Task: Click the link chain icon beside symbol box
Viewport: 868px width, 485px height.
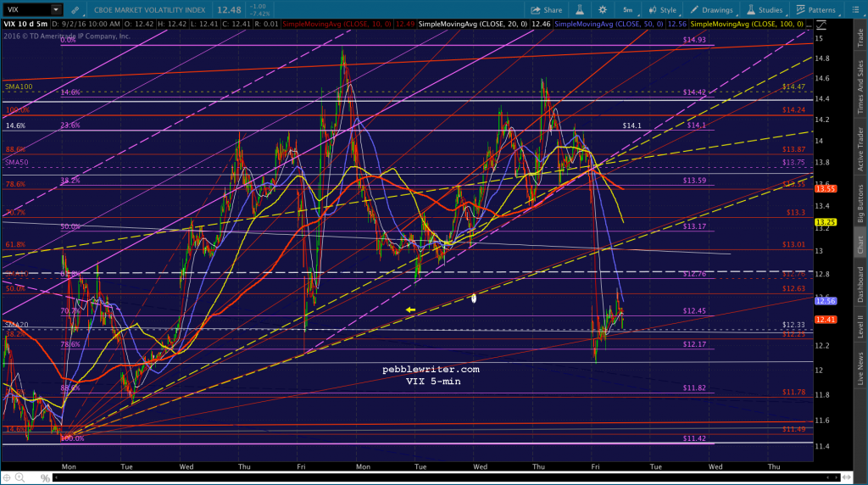Action: click(x=75, y=10)
